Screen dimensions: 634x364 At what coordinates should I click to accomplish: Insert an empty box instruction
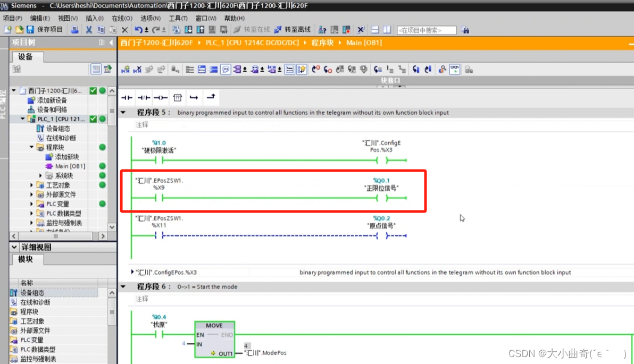[177, 97]
